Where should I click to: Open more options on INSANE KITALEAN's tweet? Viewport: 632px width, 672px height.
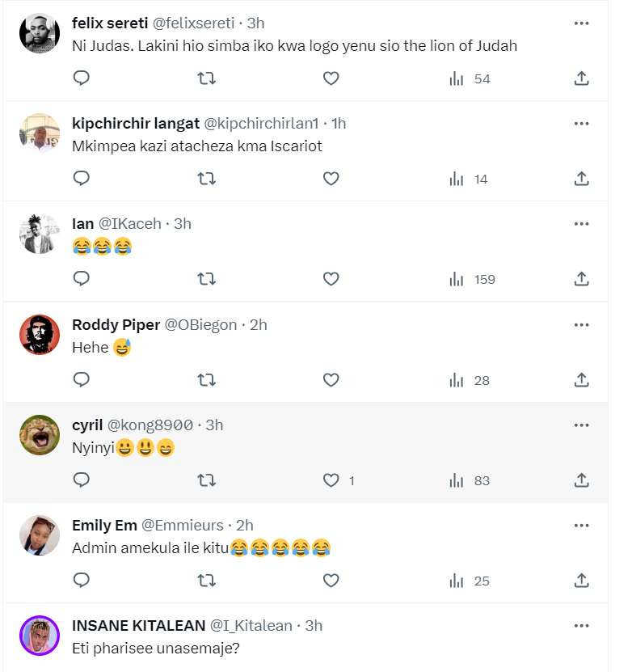pyautogui.click(x=581, y=625)
